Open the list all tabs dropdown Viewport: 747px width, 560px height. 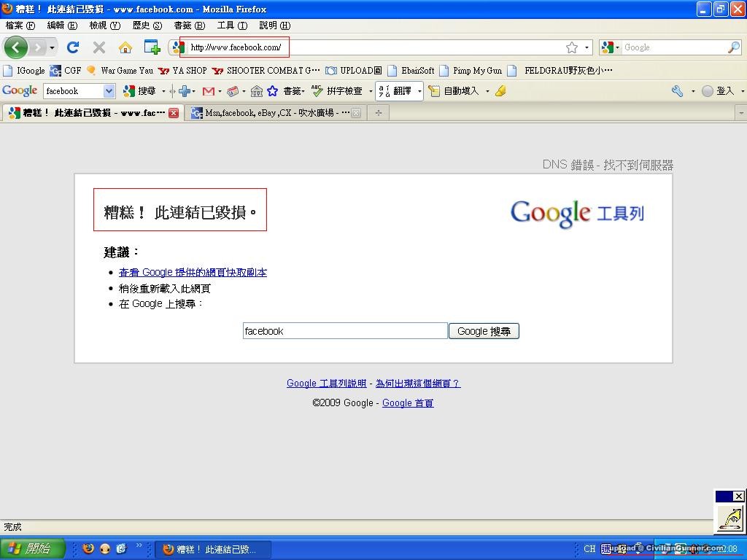pyautogui.click(x=740, y=113)
